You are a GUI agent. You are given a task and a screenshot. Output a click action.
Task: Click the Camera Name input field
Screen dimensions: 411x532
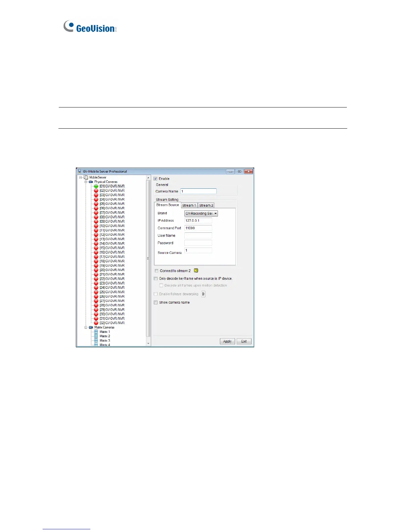[198, 191]
